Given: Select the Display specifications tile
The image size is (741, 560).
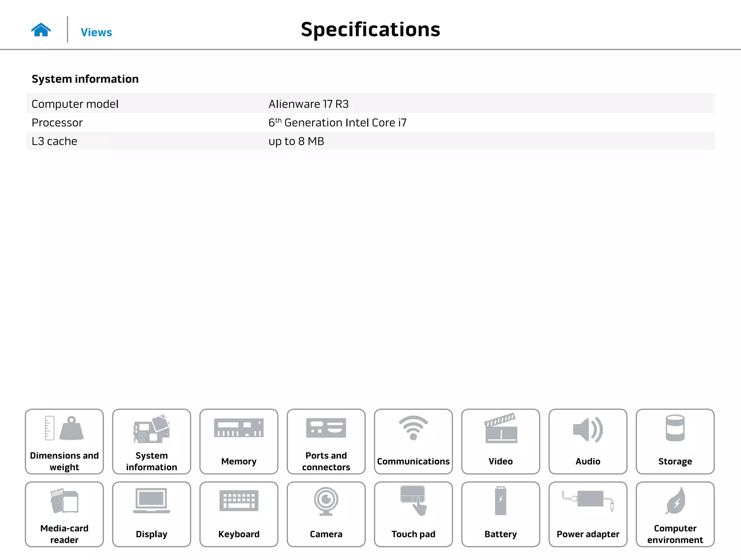Looking at the screenshot, I should pos(152,514).
